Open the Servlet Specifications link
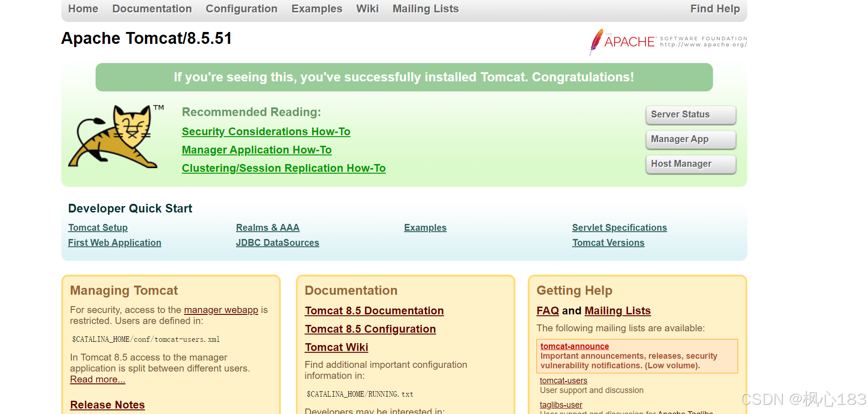The width and height of the screenshot is (868, 414). [x=620, y=228]
